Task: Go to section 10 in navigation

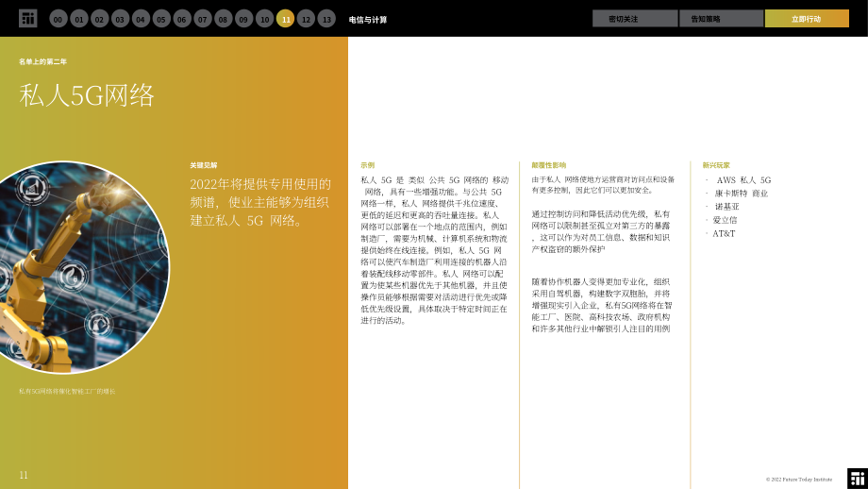Action: pyautogui.click(x=264, y=19)
